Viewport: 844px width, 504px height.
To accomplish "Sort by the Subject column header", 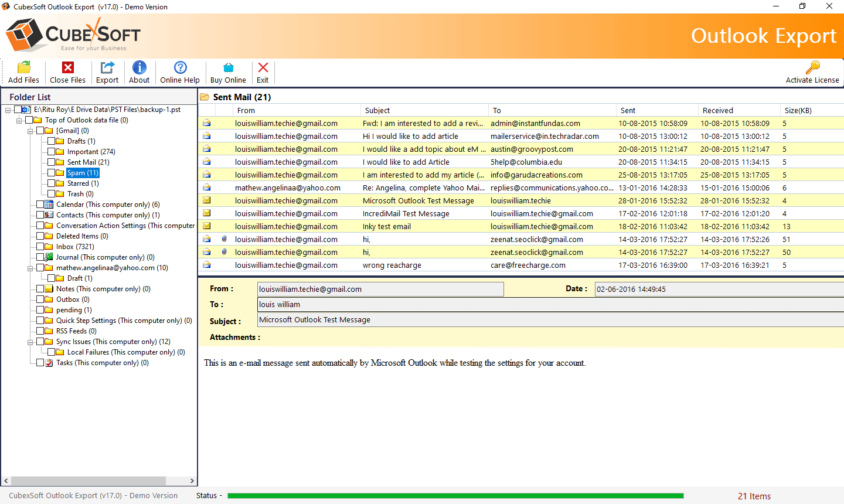I will click(x=425, y=110).
